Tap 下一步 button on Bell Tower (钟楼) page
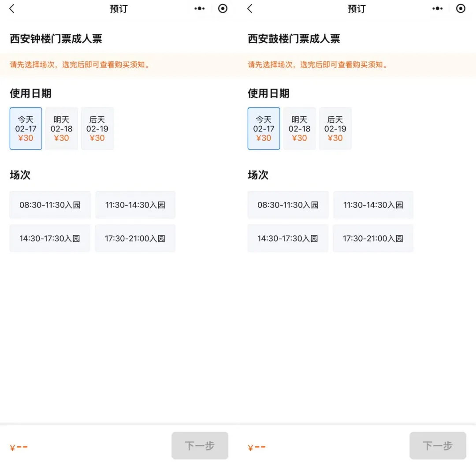The height and width of the screenshot is (465, 476). (x=200, y=446)
